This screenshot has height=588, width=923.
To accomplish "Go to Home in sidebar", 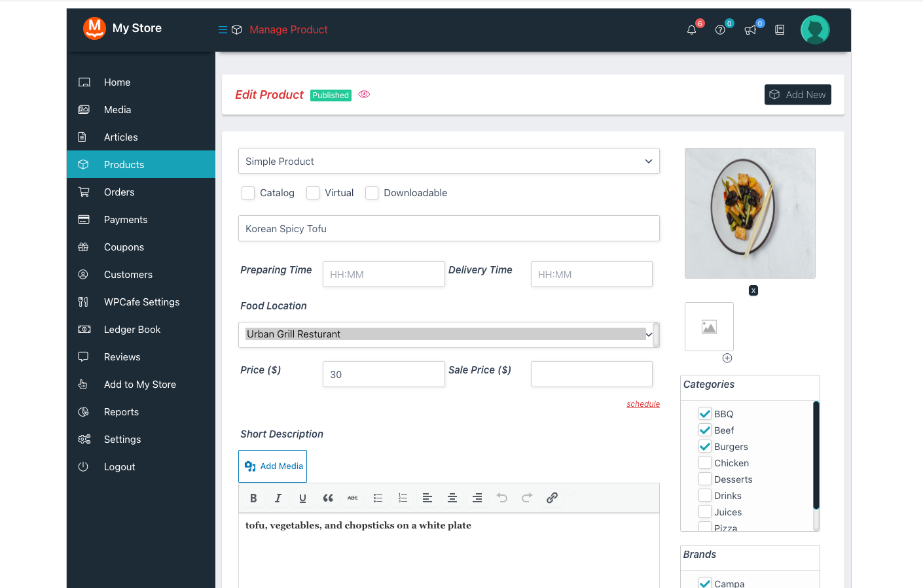I will [x=141, y=82].
